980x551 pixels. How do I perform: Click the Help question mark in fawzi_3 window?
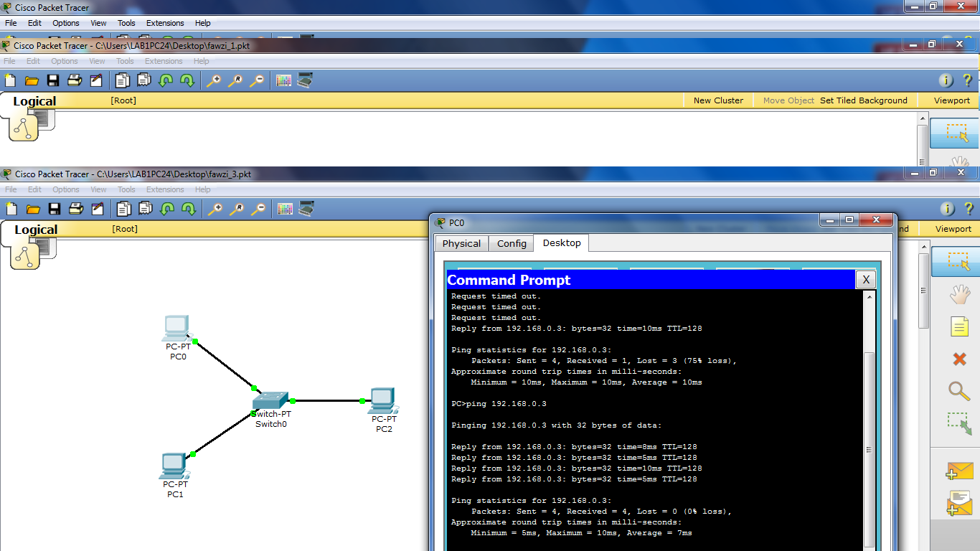click(x=968, y=209)
